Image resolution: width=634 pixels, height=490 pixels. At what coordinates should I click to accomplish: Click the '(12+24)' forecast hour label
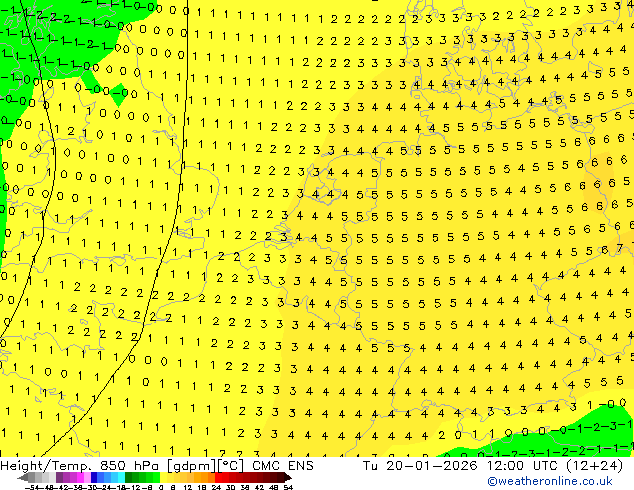click(595, 466)
